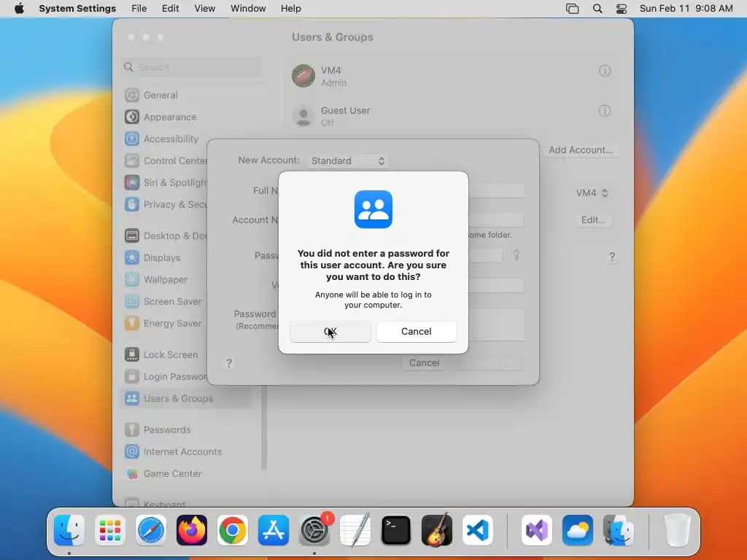Screen dimensions: 747x560
Task: Open the Trash in the Dock
Action: [x=678, y=530]
